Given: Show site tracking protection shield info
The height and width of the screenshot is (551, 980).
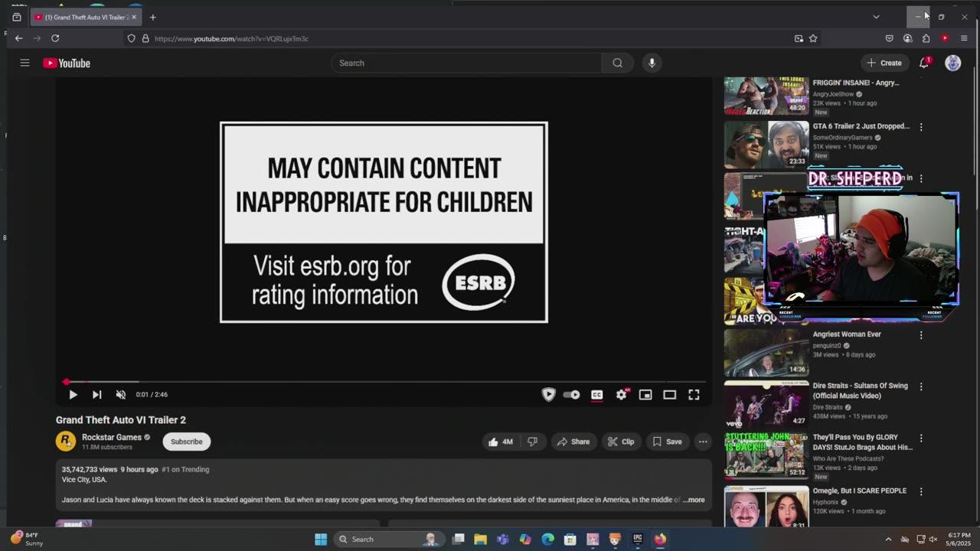Looking at the screenshot, I should click(x=131, y=38).
